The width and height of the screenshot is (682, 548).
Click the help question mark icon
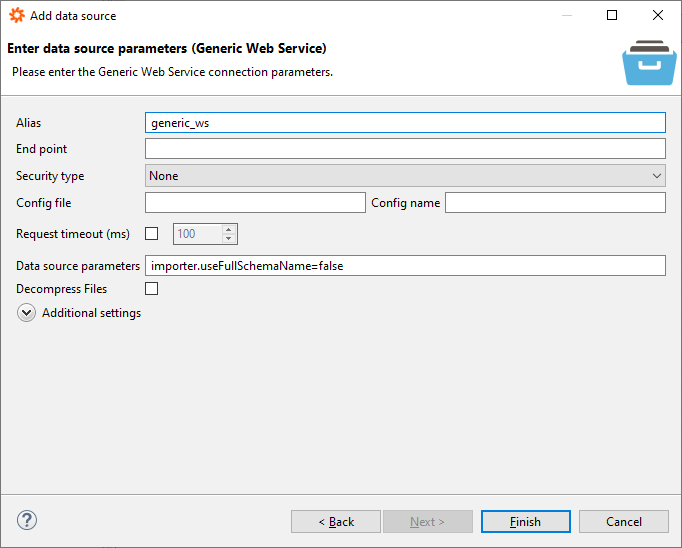pos(27,521)
